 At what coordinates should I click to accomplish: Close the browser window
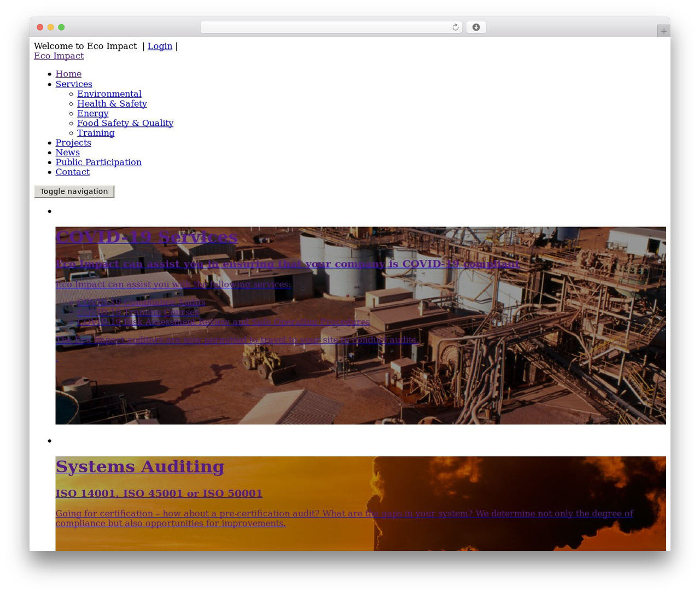(x=40, y=27)
